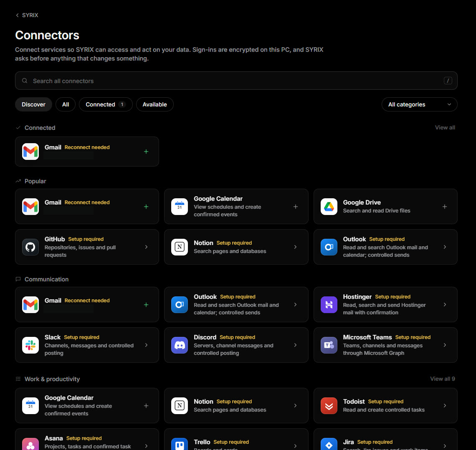The height and width of the screenshot is (450, 476).
Task: Open Outlook chevron in Communication section
Action: coord(295,305)
